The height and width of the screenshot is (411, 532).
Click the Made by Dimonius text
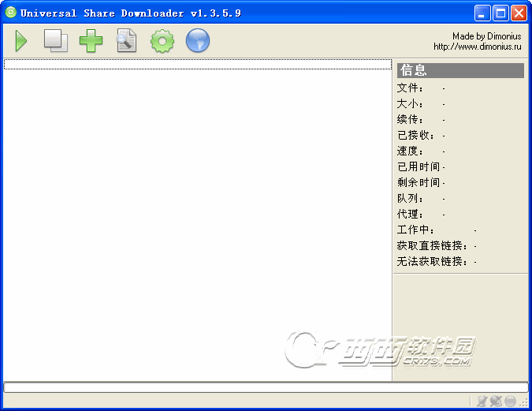[486, 36]
